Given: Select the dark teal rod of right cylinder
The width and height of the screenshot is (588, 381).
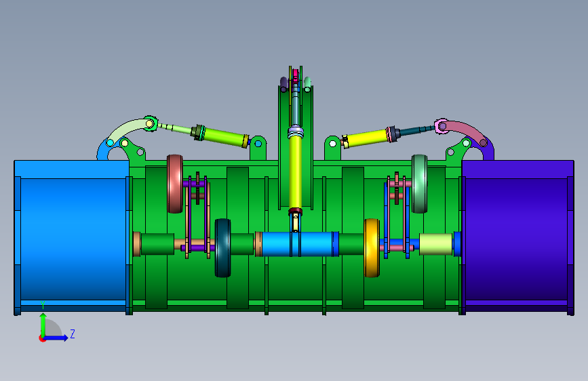Looking at the screenshot, I should click(x=417, y=130).
